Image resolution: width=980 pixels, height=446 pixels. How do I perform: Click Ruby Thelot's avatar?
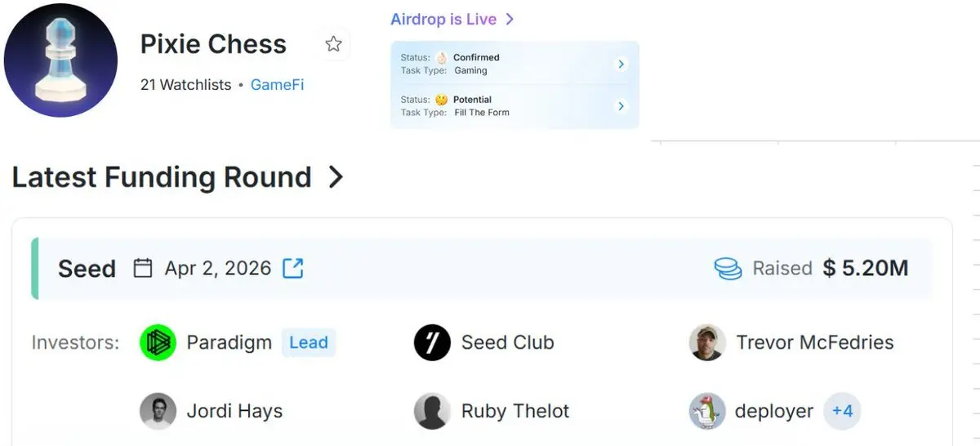tap(432, 411)
